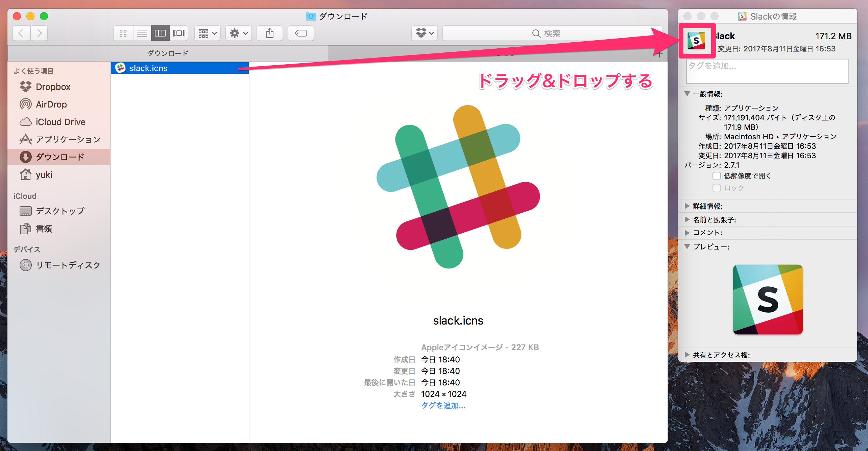Screen dimensions: 868x451
Task: Click the slack.icns preview filename
Action: point(458,321)
